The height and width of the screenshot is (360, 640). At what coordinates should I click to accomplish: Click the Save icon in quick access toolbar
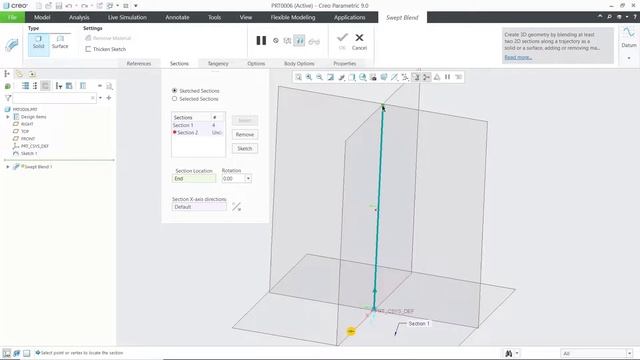(59, 6)
